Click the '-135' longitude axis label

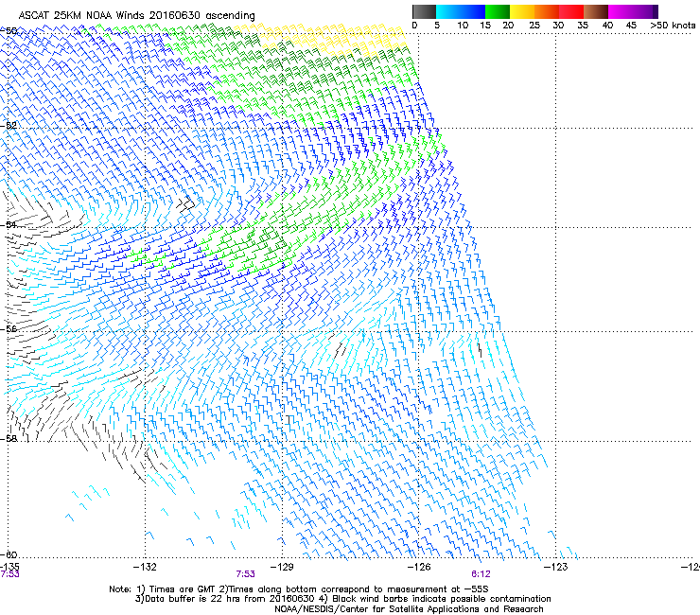[9, 567]
